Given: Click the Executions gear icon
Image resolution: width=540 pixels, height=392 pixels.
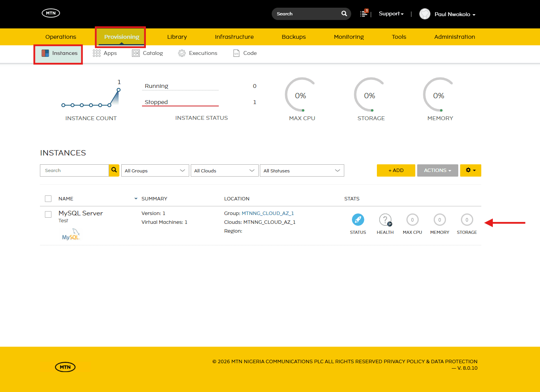Looking at the screenshot, I should pos(182,53).
